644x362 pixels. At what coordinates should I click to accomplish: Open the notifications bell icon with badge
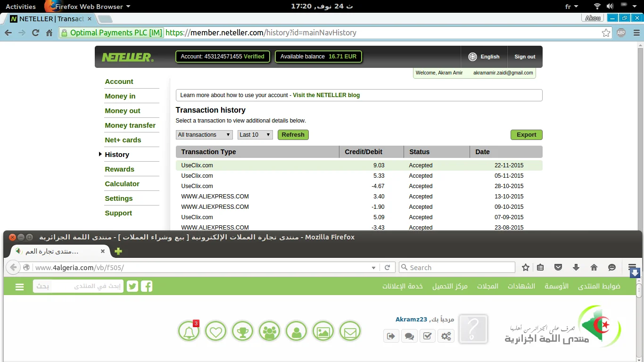click(189, 331)
